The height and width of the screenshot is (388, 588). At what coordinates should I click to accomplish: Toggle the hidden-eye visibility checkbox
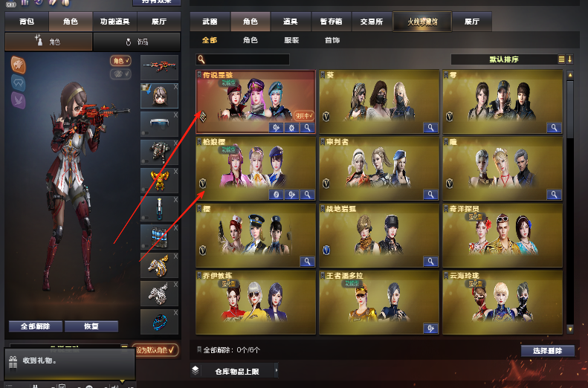120,74
